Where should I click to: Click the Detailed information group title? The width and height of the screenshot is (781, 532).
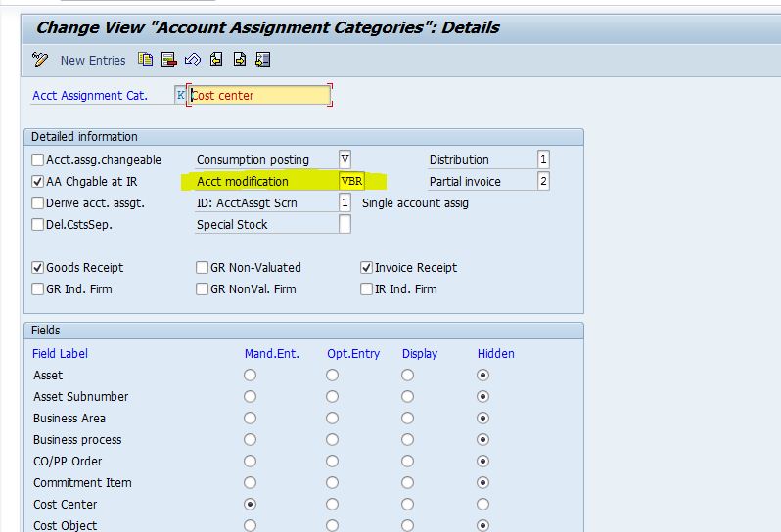pyautogui.click(x=84, y=136)
